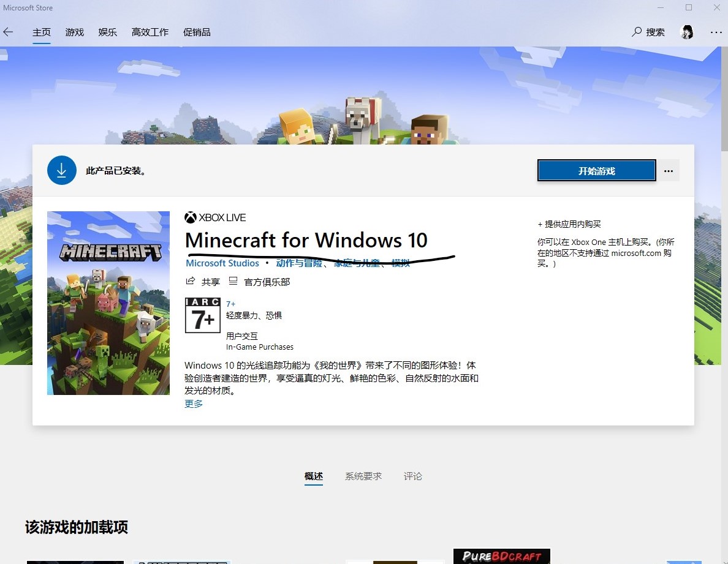Open the 家庭与儿童 category link
The height and width of the screenshot is (564, 728).
(357, 263)
